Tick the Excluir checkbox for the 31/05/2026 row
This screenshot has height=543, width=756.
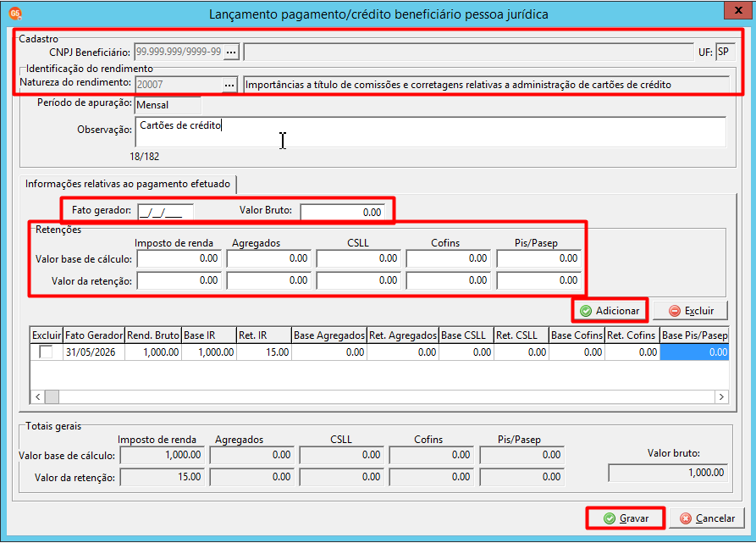(x=46, y=352)
